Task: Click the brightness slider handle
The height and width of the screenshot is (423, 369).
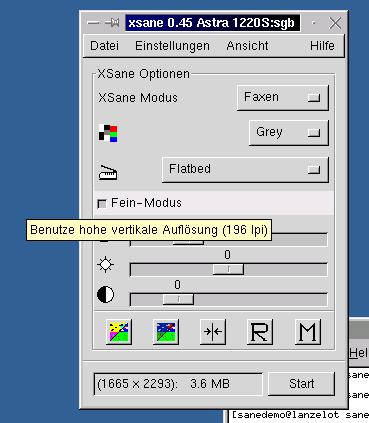Action: pos(228,269)
